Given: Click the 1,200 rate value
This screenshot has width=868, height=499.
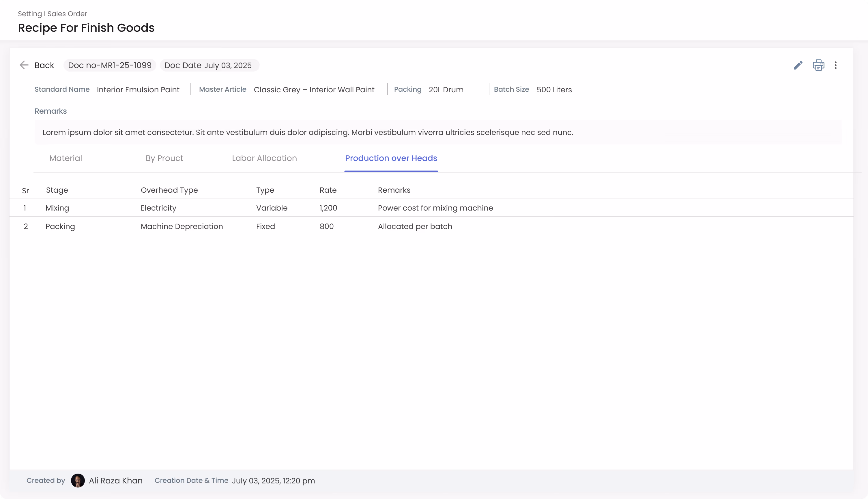Looking at the screenshot, I should (328, 208).
